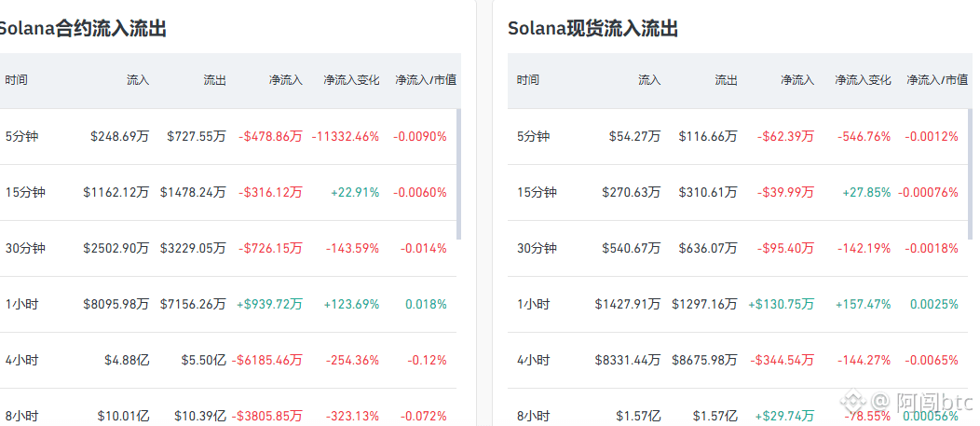This screenshot has width=980, height=426.
Task: Click the -0.0090% ratio value
Action: click(420, 136)
